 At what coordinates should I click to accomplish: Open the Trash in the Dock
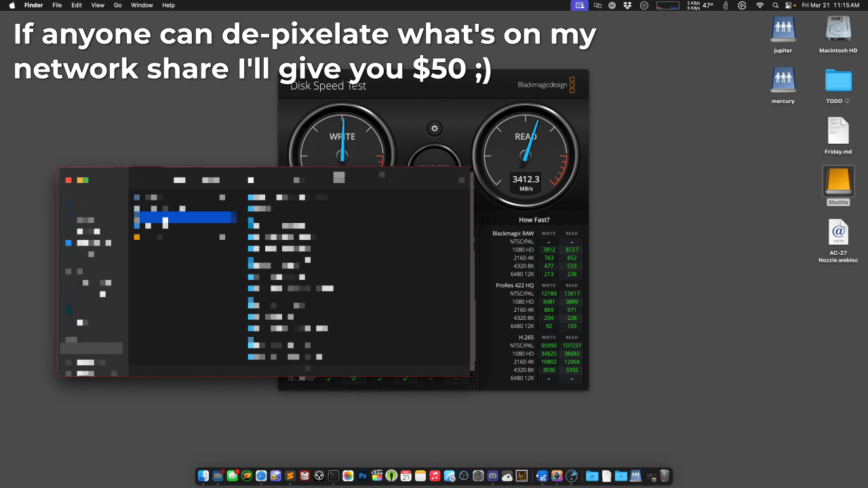click(665, 476)
